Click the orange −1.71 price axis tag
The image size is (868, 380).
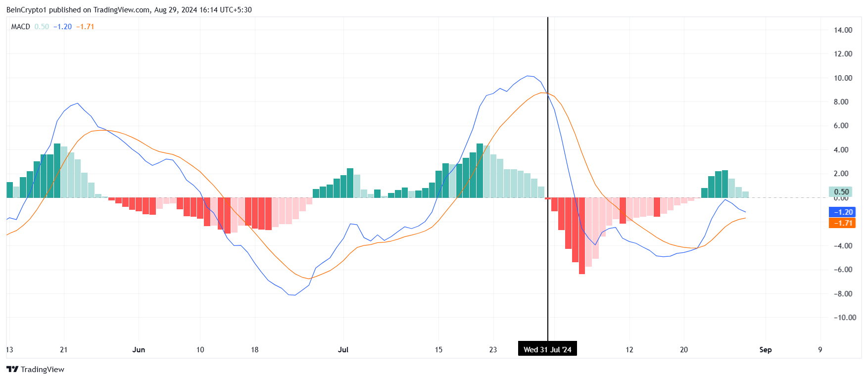click(x=842, y=223)
